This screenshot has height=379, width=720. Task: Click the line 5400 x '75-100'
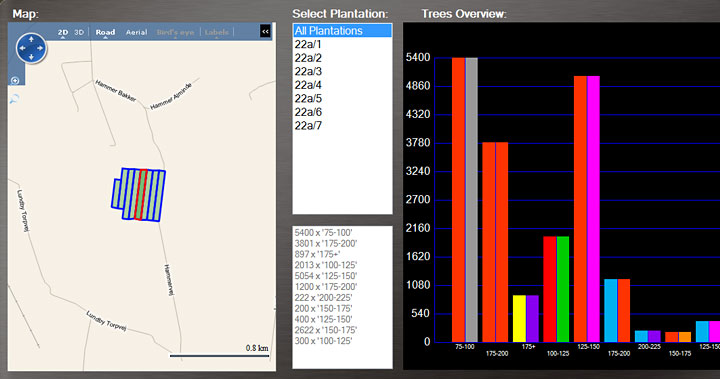(323, 233)
